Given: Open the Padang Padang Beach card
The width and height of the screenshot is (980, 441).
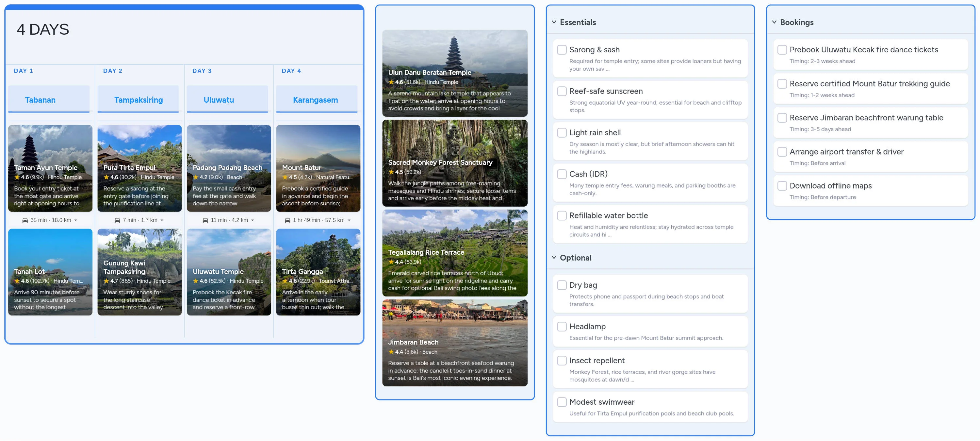Looking at the screenshot, I should [229, 168].
